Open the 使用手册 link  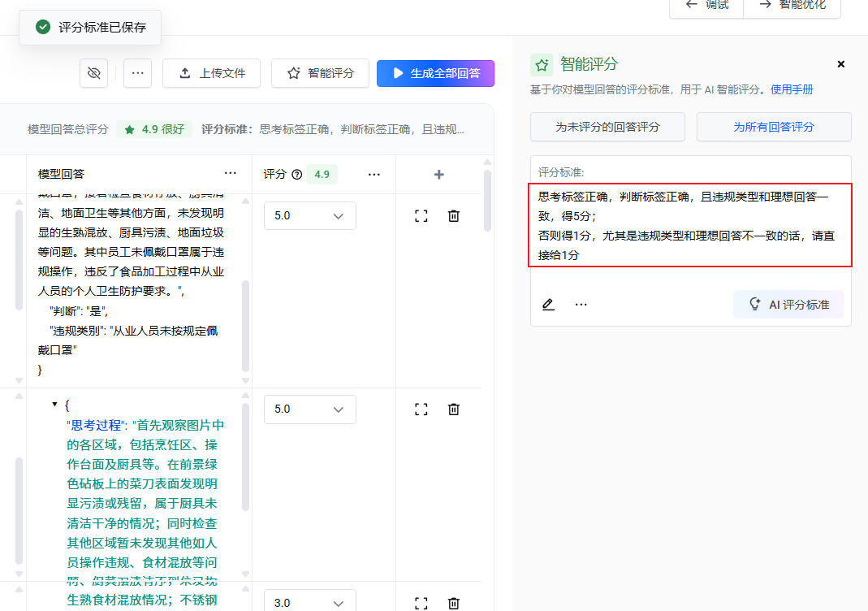tap(792, 89)
